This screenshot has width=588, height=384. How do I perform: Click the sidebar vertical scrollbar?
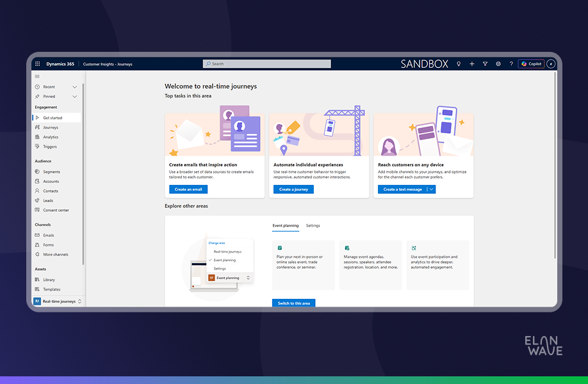tap(83, 174)
